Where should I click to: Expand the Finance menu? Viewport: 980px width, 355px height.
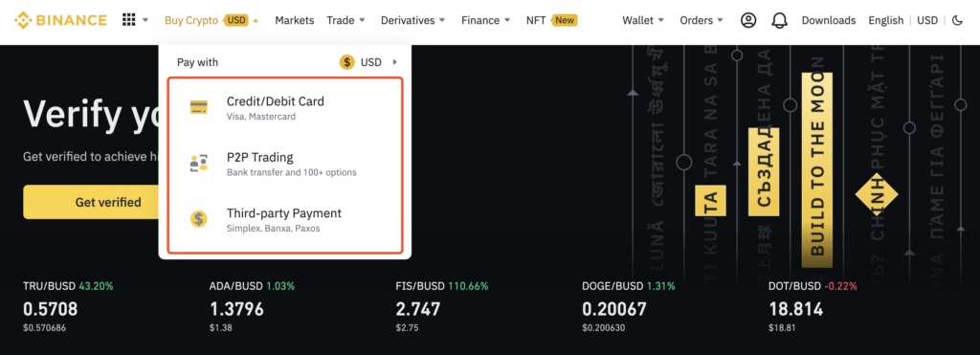click(x=485, y=20)
